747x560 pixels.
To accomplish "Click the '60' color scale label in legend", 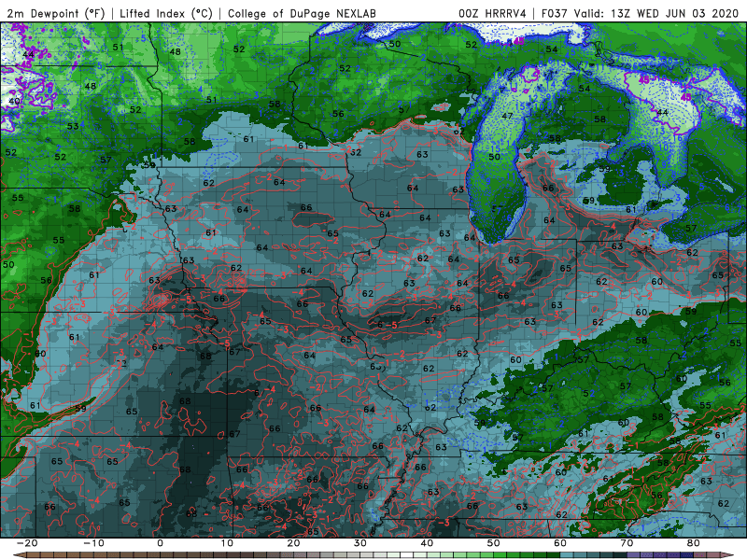I will coord(560,543).
